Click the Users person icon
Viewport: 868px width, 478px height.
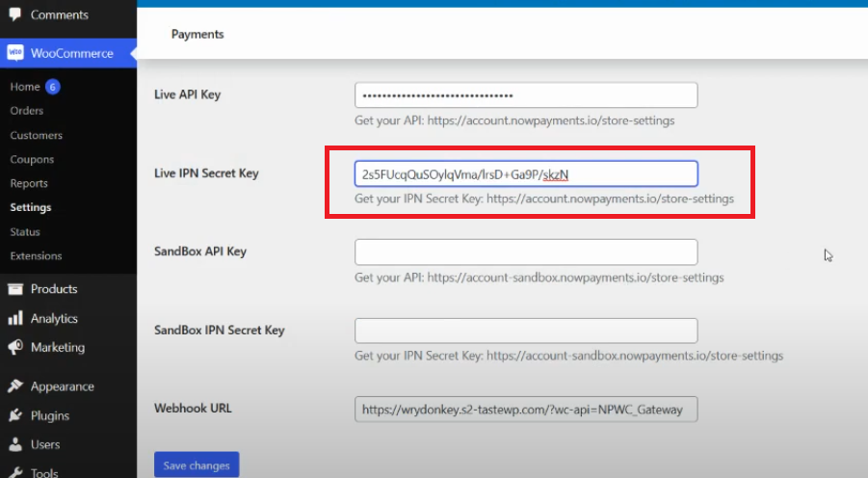(15, 444)
